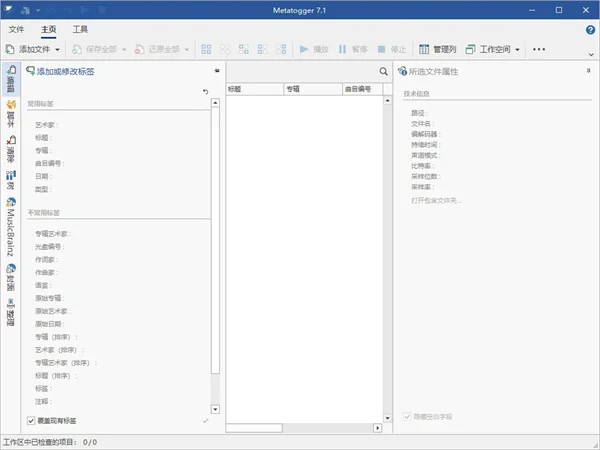Toggle the 隐藏空白字段 checkbox
The image size is (600, 450).
click(x=407, y=416)
